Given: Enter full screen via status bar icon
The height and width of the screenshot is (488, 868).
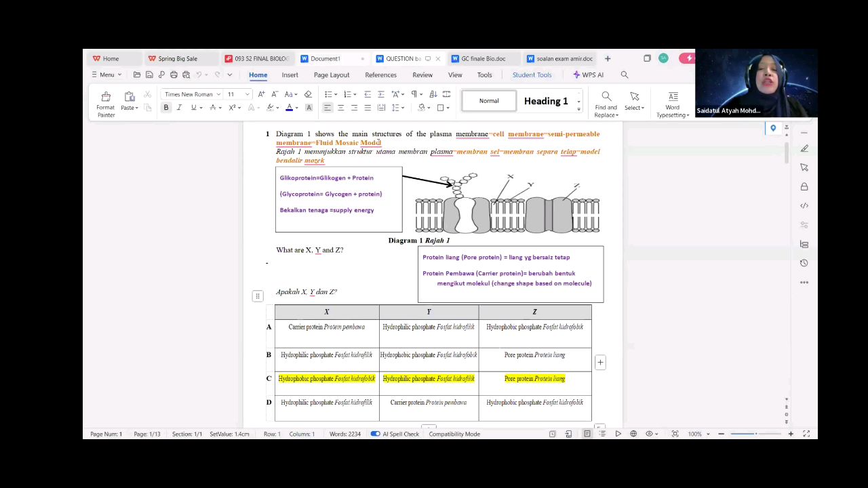Looking at the screenshot, I should 806,434.
